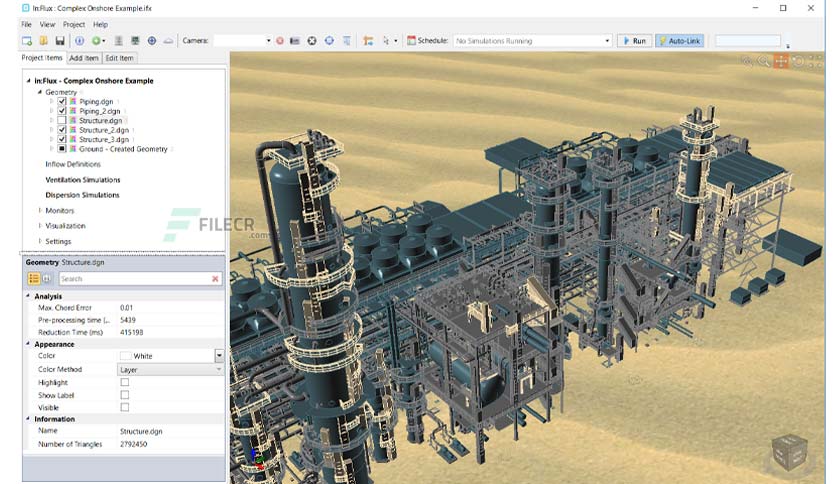Image resolution: width=836 pixels, height=484 pixels.
Task: Click the Run button
Action: (x=634, y=41)
